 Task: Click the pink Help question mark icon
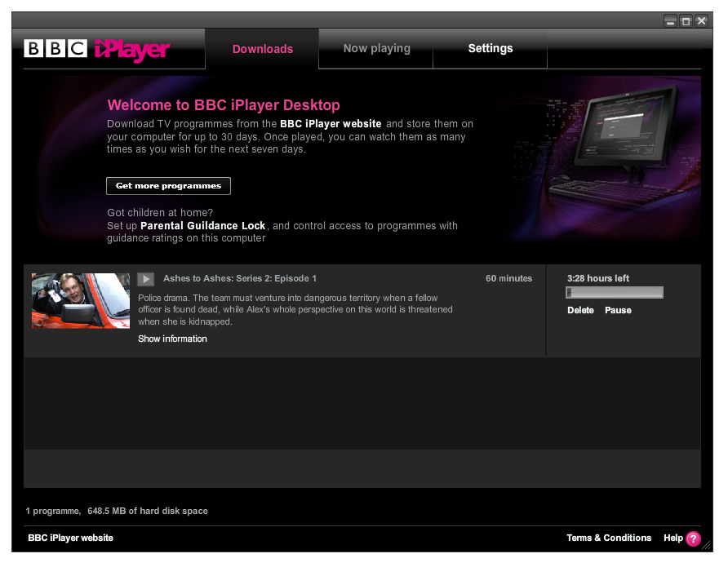pos(693,538)
